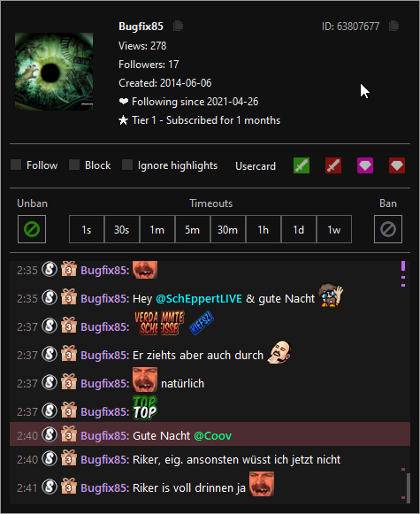The height and width of the screenshot is (514, 420).
Task: Apply a 30m timeout
Action: tap(228, 229)
